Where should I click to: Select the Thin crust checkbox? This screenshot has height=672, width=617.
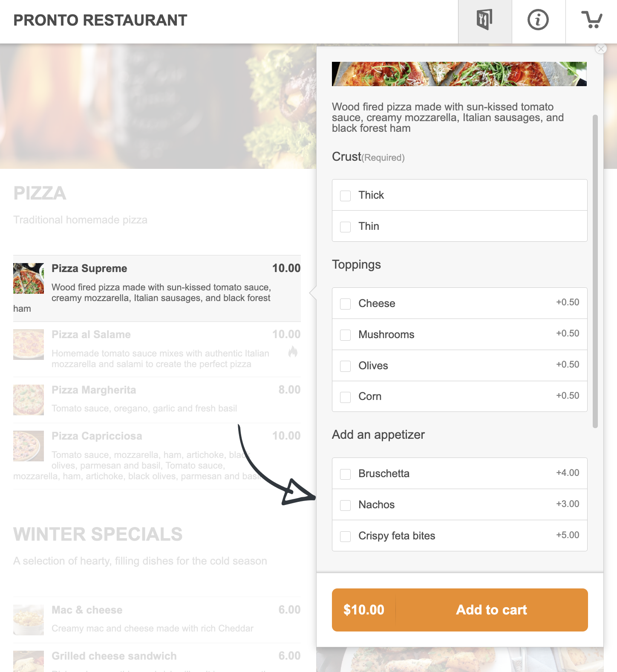[x=346, y=227]
